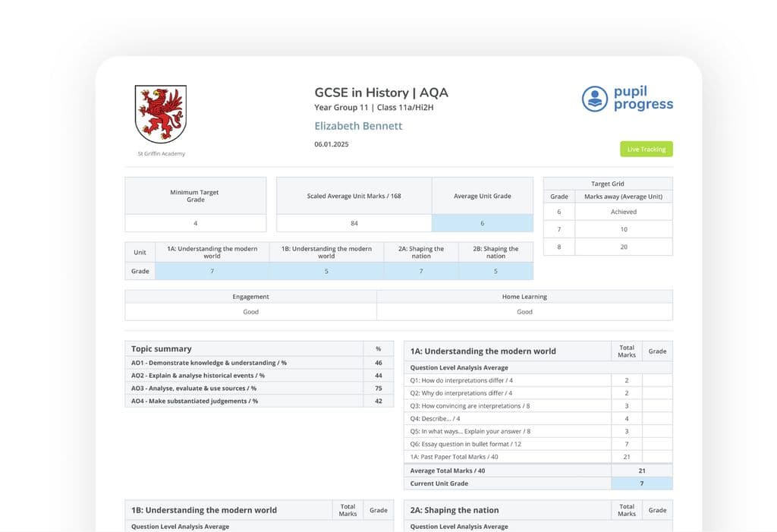This screenshot has height=532, width=777.
Task: Click the Target Grid header
Action: tap(608, 184)
